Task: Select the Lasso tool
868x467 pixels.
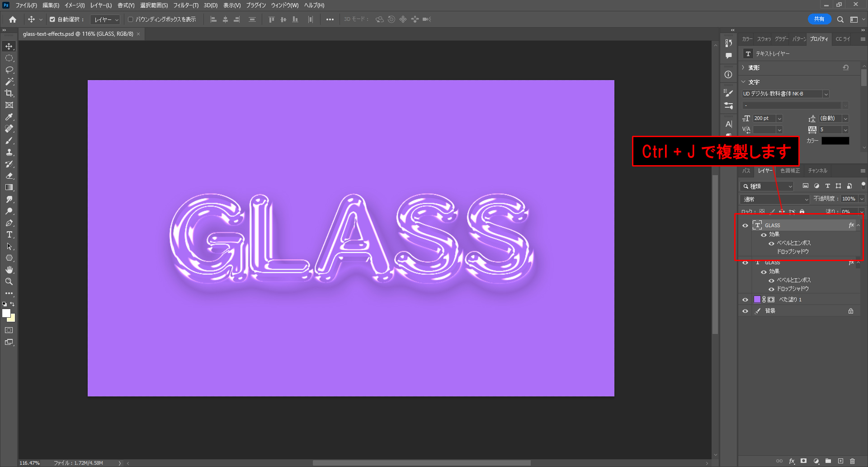Action: coord(9,70)
